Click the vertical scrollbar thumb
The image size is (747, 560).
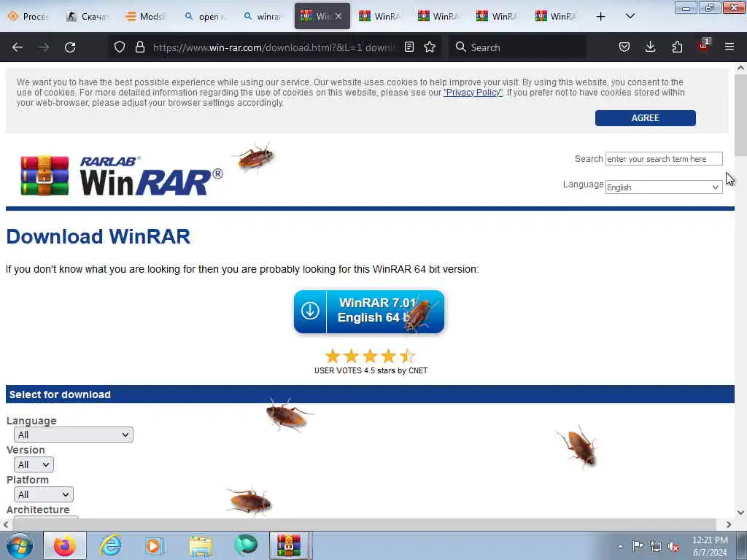point(740,114)
